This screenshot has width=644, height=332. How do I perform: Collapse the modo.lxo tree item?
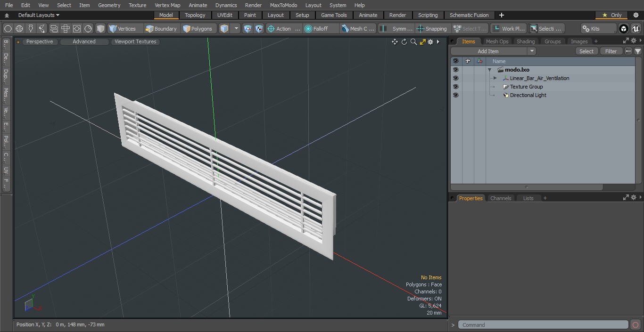[490, 70]
